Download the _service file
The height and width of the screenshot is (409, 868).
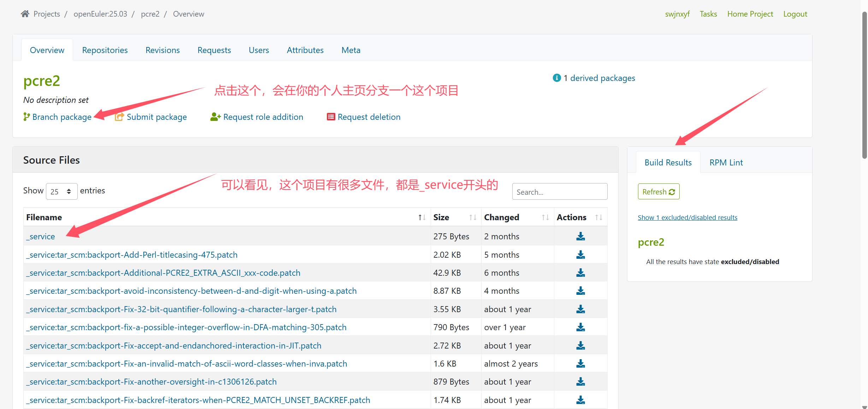580,236
